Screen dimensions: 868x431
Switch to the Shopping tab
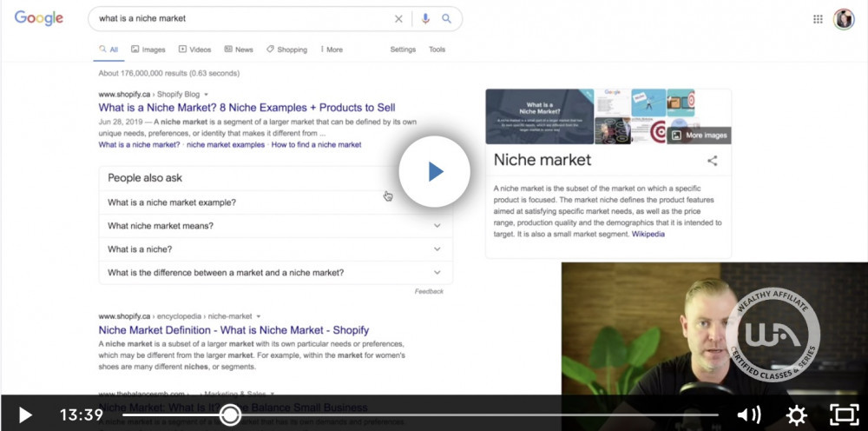tap(286, 50)
